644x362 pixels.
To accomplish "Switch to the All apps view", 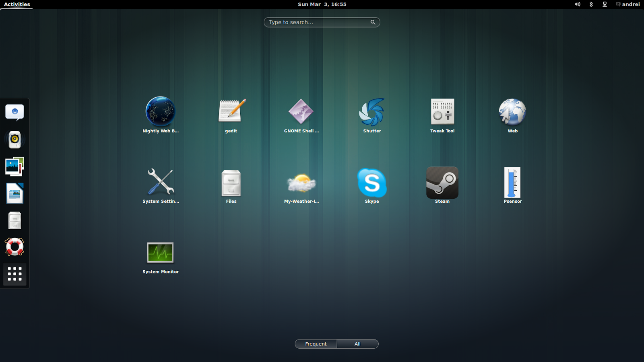I will [357, 344].
